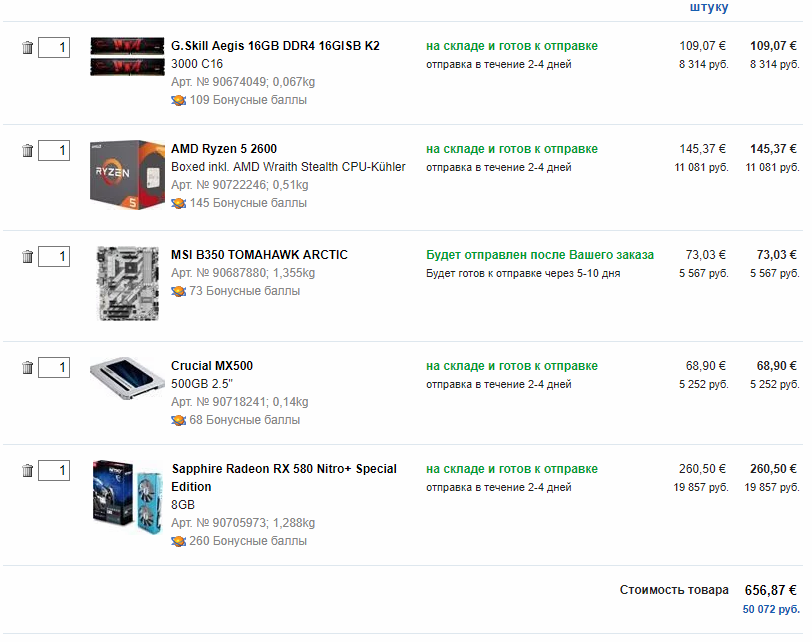Viewport: 812px width, 642px height.
Task: Click trash icon for MSI B350 TOMAHAWK
Action: click(x=27, y=256)
